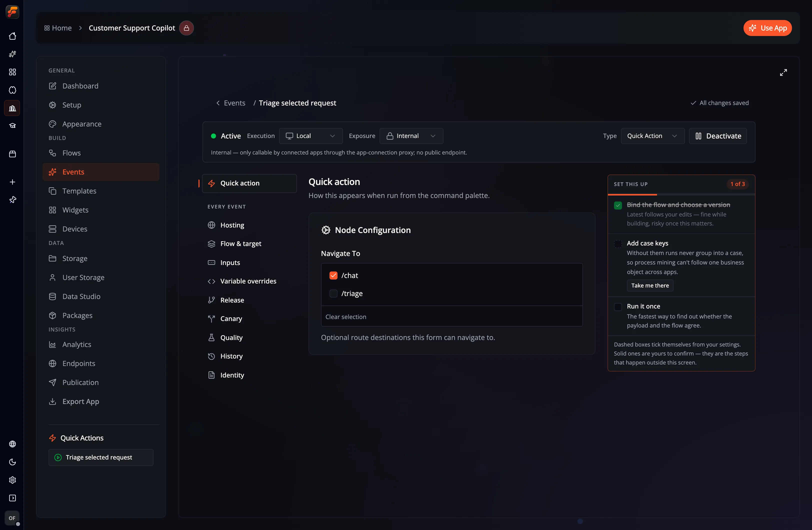
Task: Expand panel with fullscreen arrows icon
Action: tap(783, 72)
